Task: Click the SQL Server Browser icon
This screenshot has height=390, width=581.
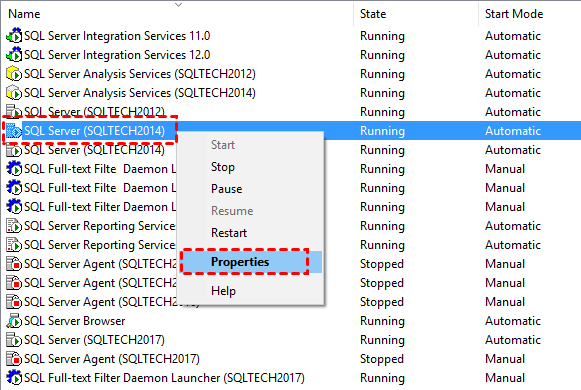Action: click(14, 321)
